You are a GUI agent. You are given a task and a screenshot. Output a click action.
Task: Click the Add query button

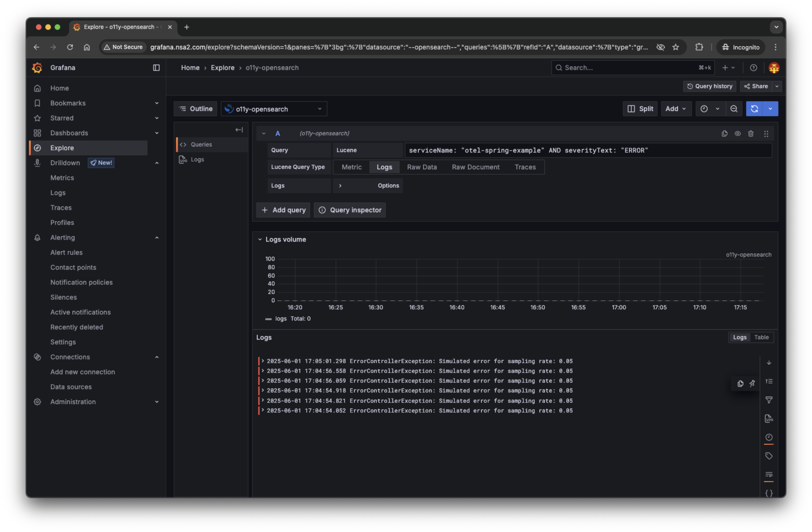pos(283,210)
